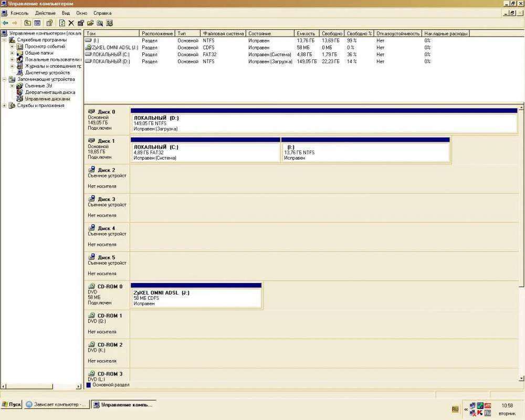This screenshot has height=420, width=525.
Task: Click the Refresh toolbar icon
Action: (62, 23)
